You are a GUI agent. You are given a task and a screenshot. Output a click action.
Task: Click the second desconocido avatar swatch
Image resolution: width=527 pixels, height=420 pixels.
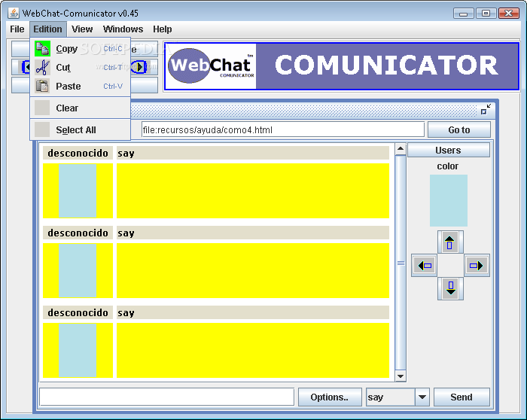point(78,270)
